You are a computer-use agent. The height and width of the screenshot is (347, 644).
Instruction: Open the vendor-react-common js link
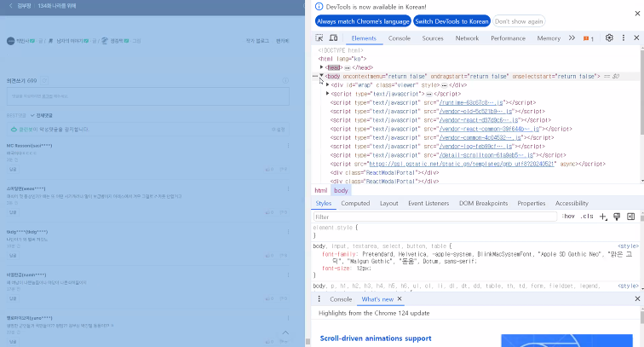tap(489, 129)
